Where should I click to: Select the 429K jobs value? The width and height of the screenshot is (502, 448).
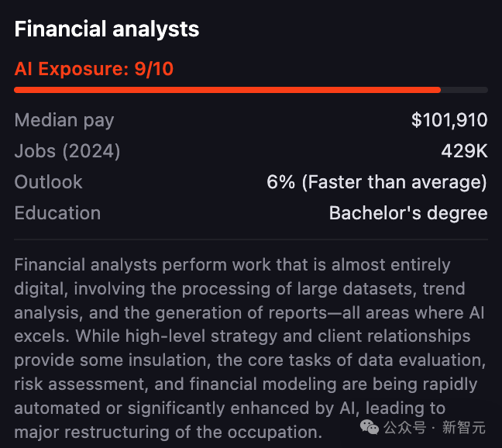[x=464, y=151]
